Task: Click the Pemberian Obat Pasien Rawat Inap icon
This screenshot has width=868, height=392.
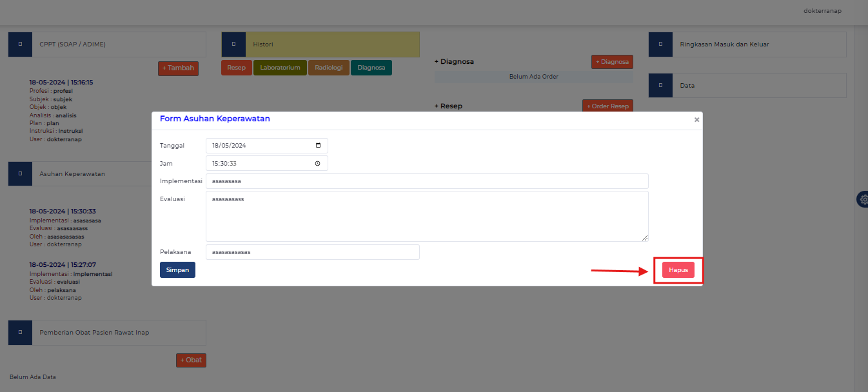Action: pos(20,332)
